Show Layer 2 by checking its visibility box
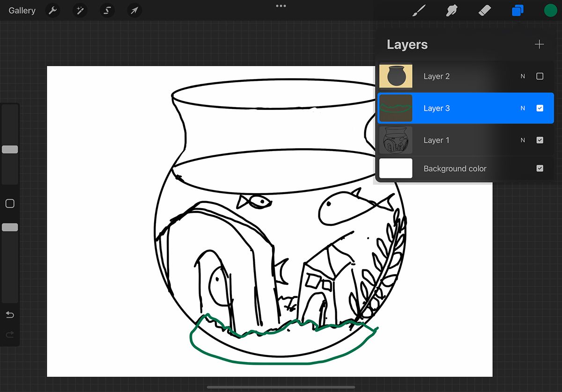Screen dimensions: 562x392 (540, 76)
